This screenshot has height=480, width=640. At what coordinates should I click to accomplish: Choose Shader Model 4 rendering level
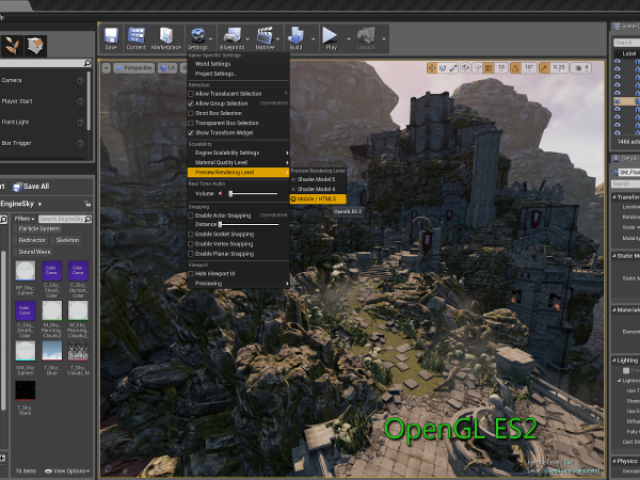pyautogui.click(x=318, y=189)
